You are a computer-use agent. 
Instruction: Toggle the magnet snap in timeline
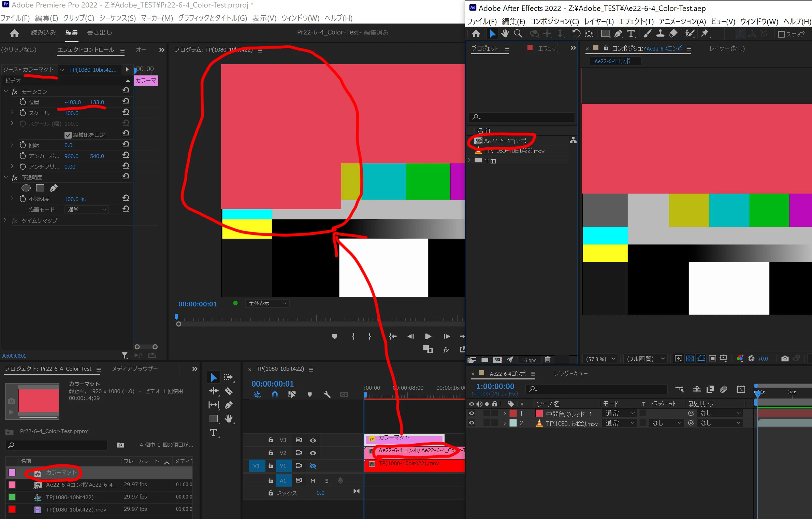[x=275, y=394]
